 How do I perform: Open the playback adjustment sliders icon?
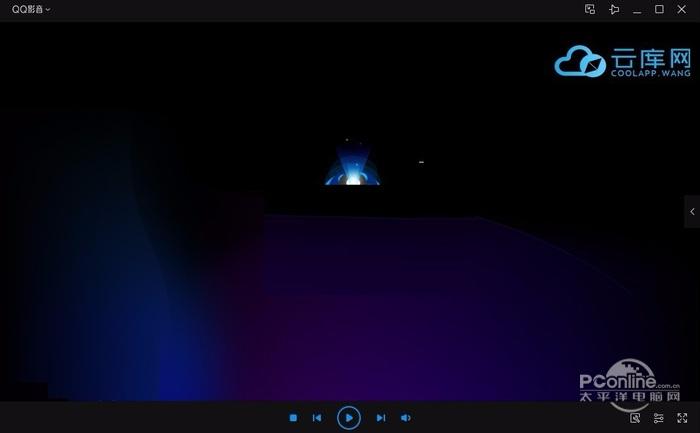[x=658, y=418]
